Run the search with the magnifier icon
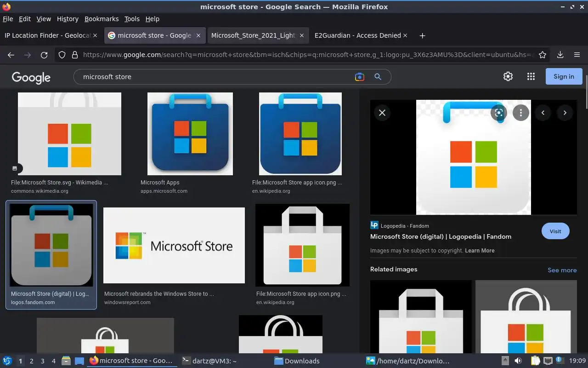 tap(378, 77)
